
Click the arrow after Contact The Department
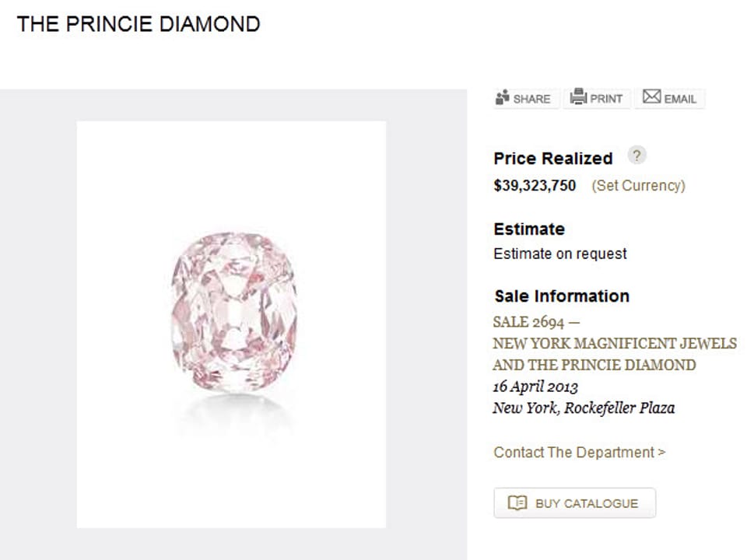661,452
